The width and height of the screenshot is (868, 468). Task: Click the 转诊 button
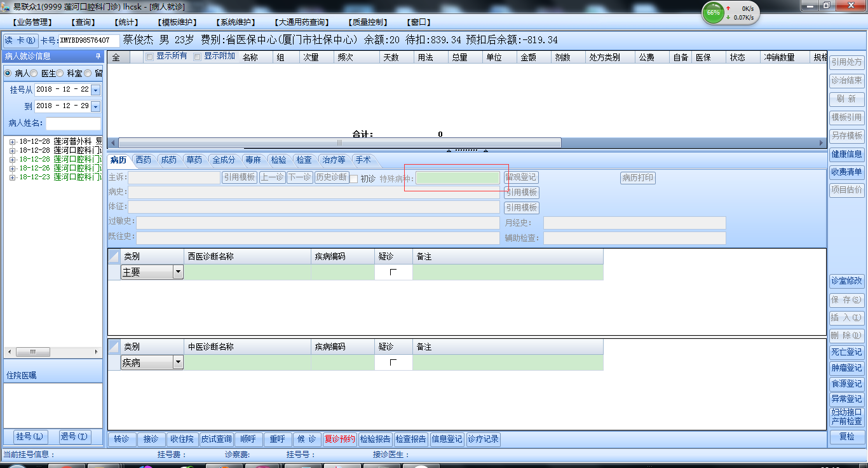pyautogui.click(x=122, y=439)
